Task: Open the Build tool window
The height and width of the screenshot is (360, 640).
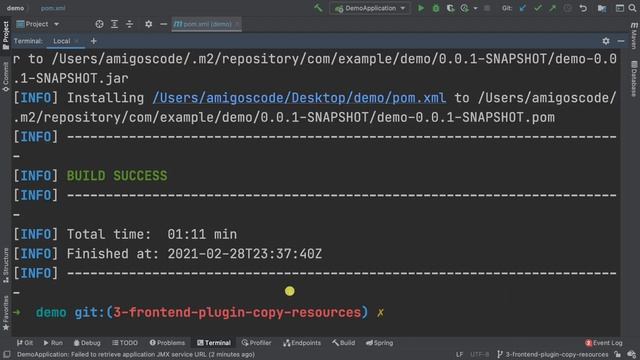Action: point(344,343)
